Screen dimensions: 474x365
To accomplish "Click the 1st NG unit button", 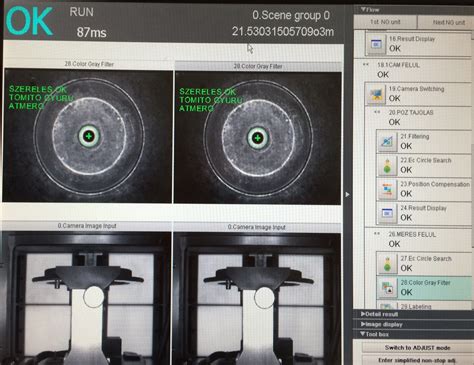I will coord(385,22).
